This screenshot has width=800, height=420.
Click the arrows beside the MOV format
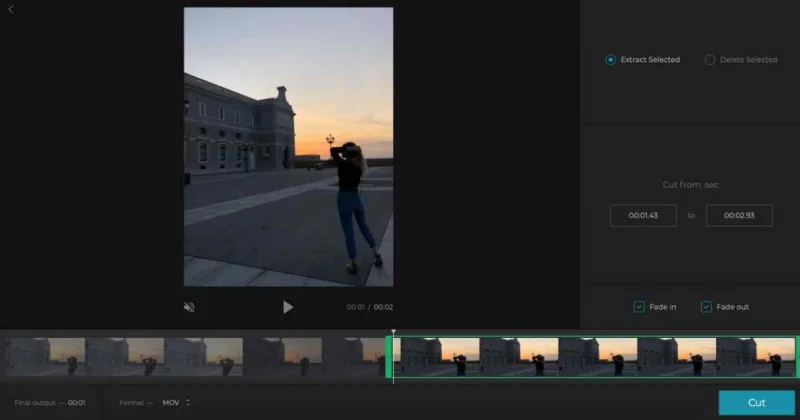(188, 403)
